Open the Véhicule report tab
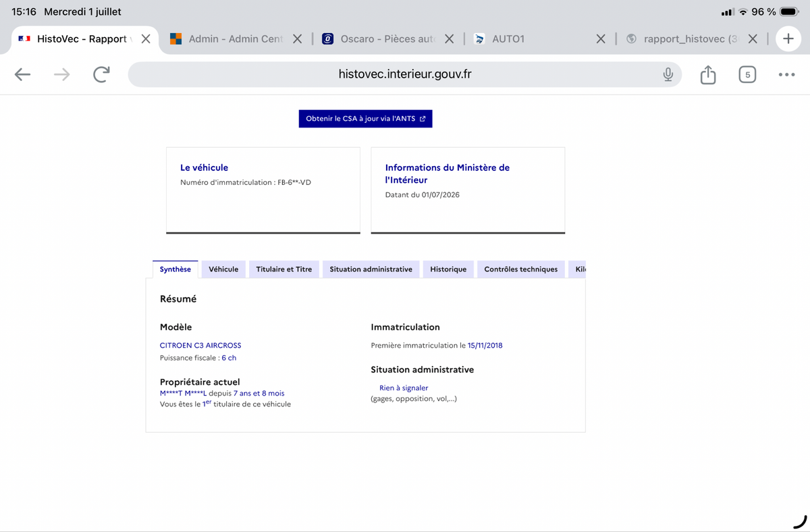Screen dimensions: 810x532 click(x=223, y=269)
